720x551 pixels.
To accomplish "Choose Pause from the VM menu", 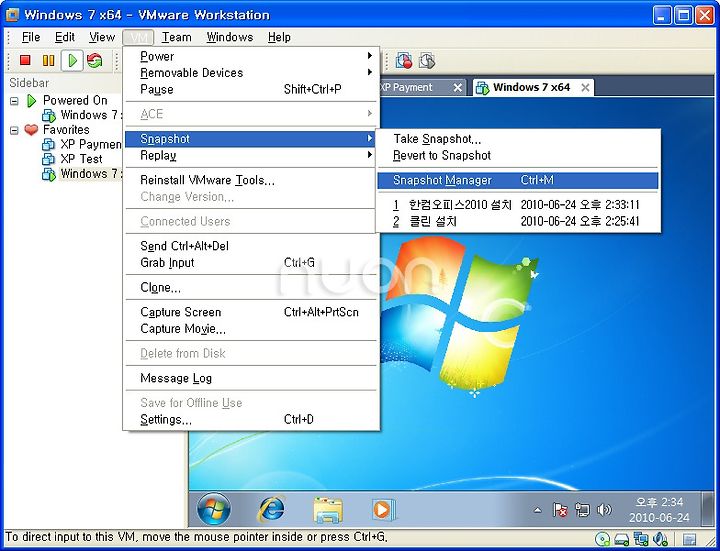I will [x=251, y=90].
